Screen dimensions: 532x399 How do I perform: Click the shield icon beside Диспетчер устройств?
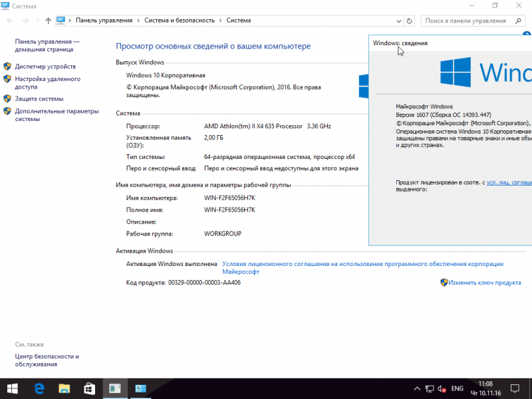point(7,66)
